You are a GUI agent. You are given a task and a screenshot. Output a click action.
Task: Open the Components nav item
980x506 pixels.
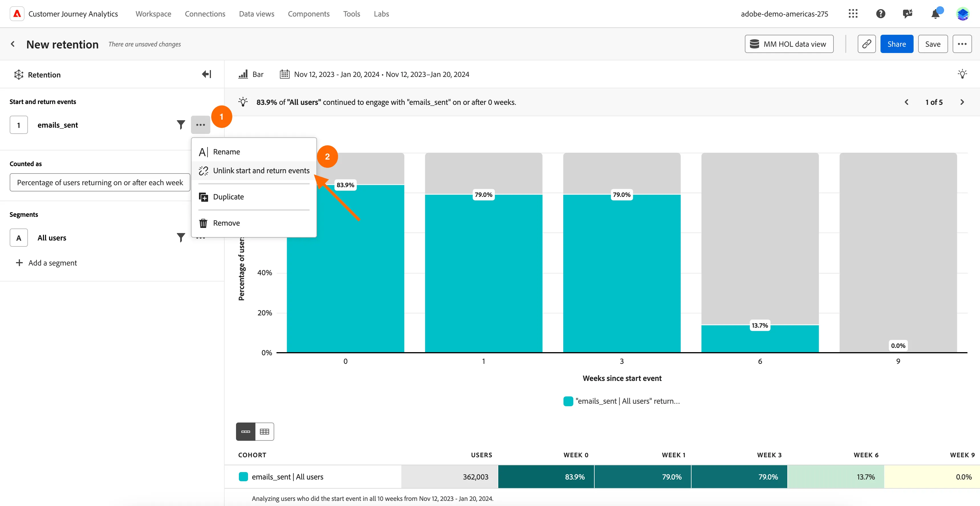point(308,14)
